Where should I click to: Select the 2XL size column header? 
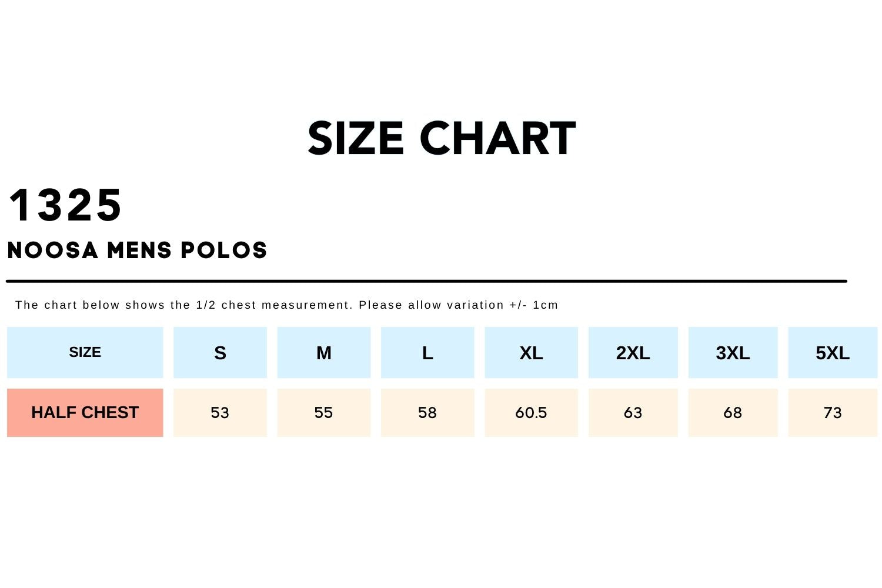(x=633, y=353)
